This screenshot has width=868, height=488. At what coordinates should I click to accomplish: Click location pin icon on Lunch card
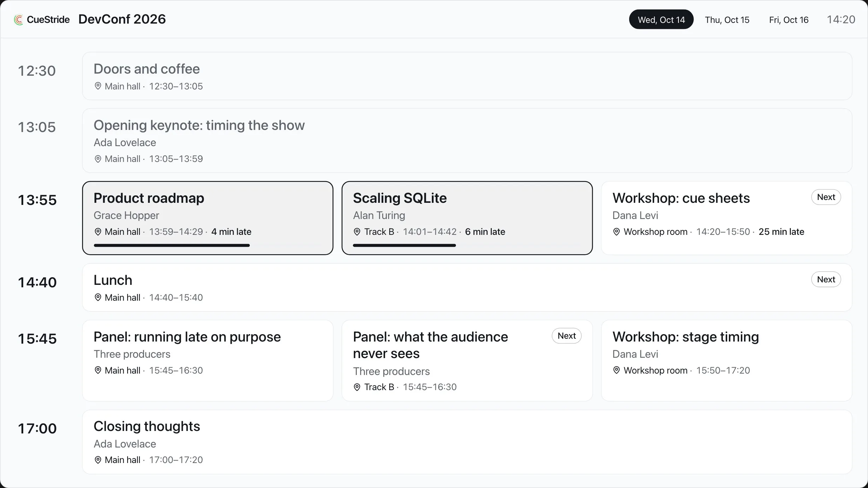coord(98,297)
